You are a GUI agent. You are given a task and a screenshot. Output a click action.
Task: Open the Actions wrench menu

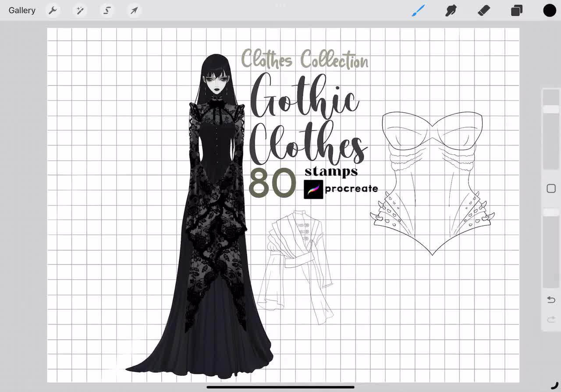tap(53, 11)
